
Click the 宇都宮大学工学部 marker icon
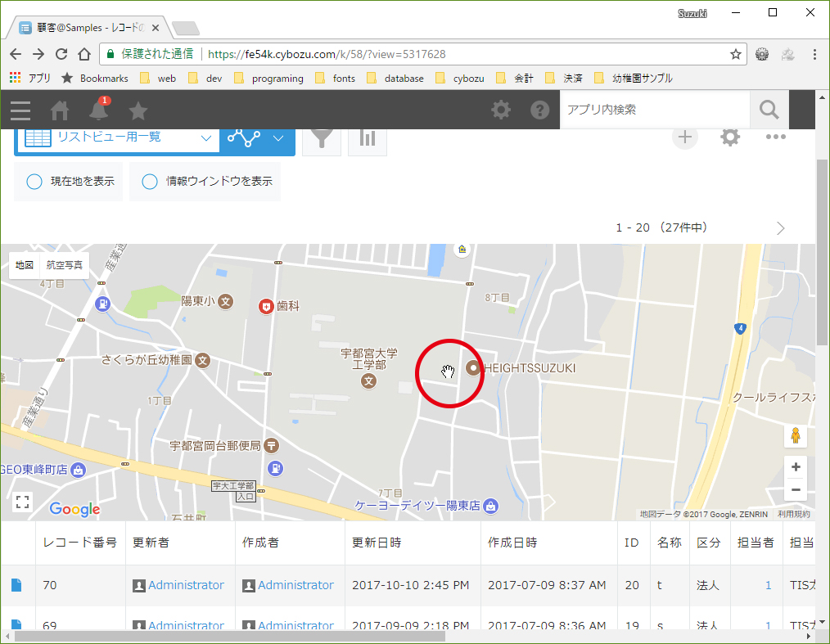tap(369, 381)
